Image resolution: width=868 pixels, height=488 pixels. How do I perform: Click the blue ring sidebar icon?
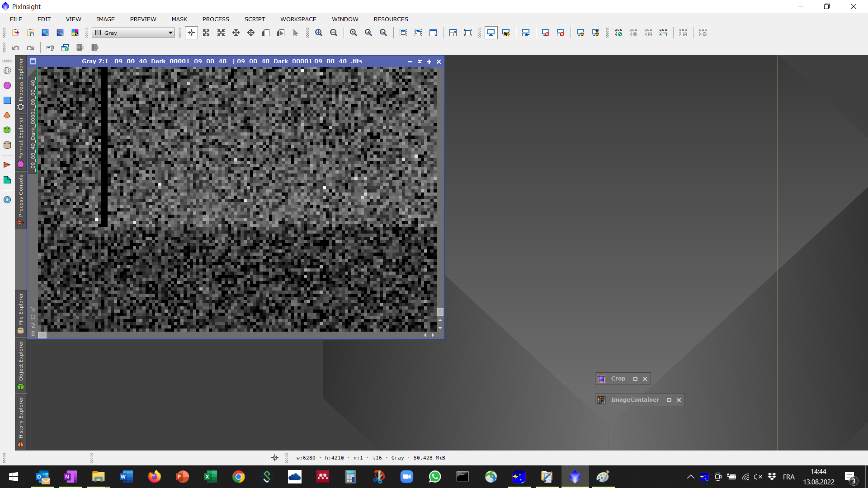click(x=7, y=200)
